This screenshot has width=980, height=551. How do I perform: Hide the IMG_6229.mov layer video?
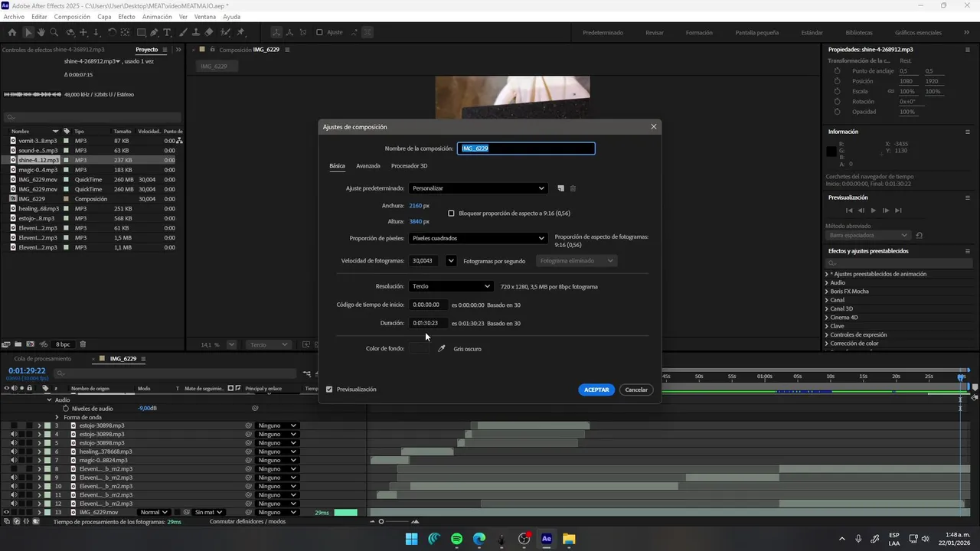[6, 512]
